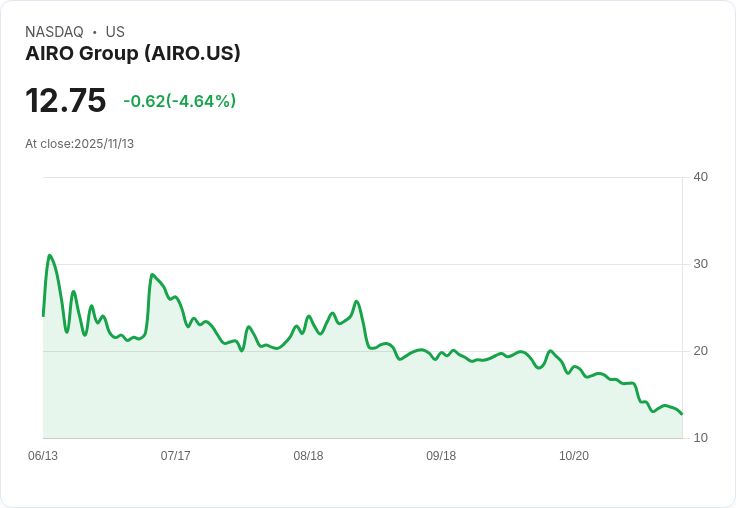
Task: Select the 09/18 date on the x-axis
Action: [x=441, y=456]
